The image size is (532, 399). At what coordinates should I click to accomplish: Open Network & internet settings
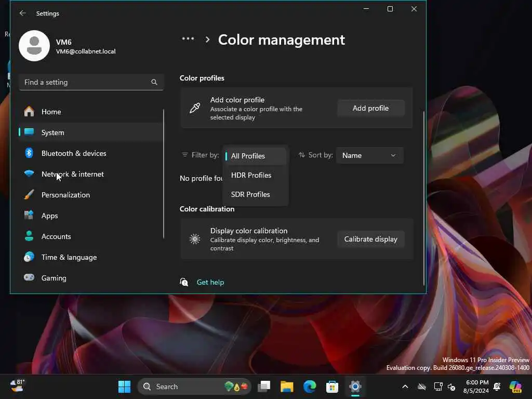[x=90, y=174]
